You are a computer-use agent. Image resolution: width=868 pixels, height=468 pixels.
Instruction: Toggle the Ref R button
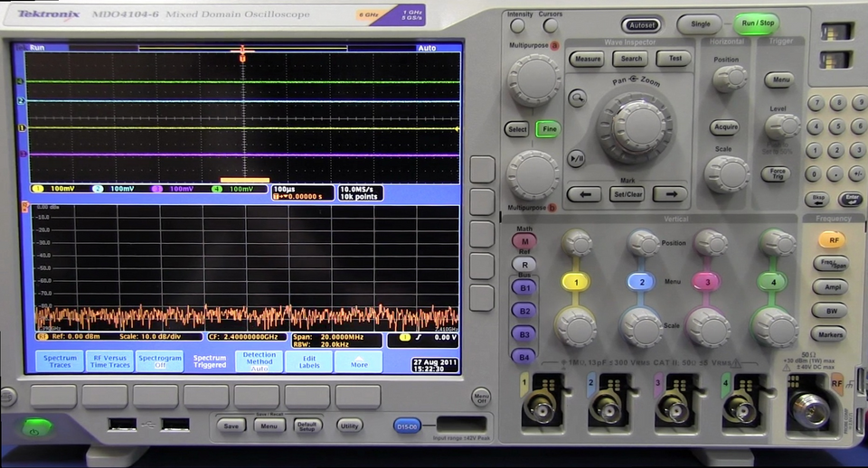point(524,265)
